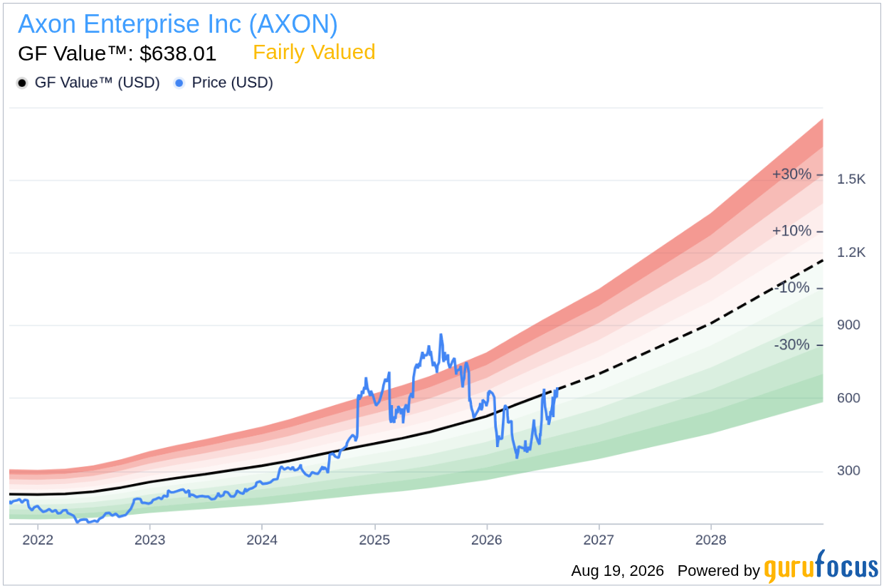884x588 pixels.
Task: Select the +10% band label
Action: point(792,231)
